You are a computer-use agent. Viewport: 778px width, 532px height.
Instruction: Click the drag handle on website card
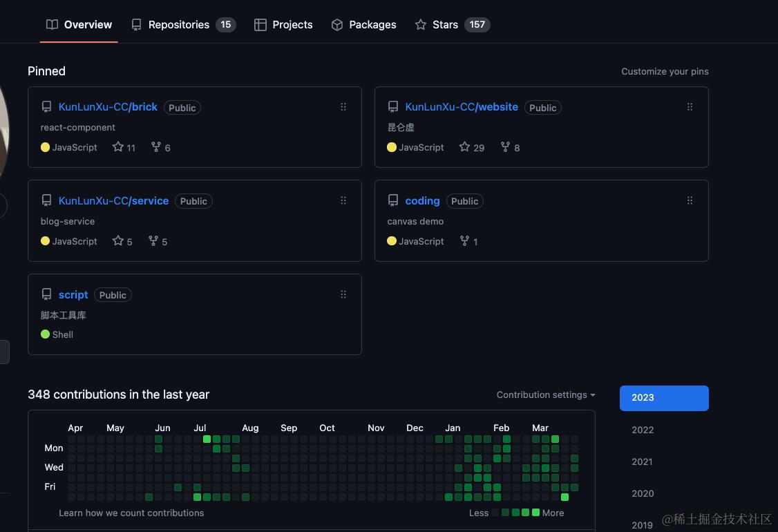coord(690,107)
